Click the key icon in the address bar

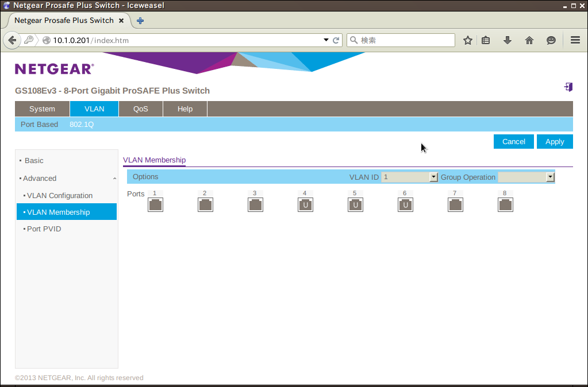[29, 40]
